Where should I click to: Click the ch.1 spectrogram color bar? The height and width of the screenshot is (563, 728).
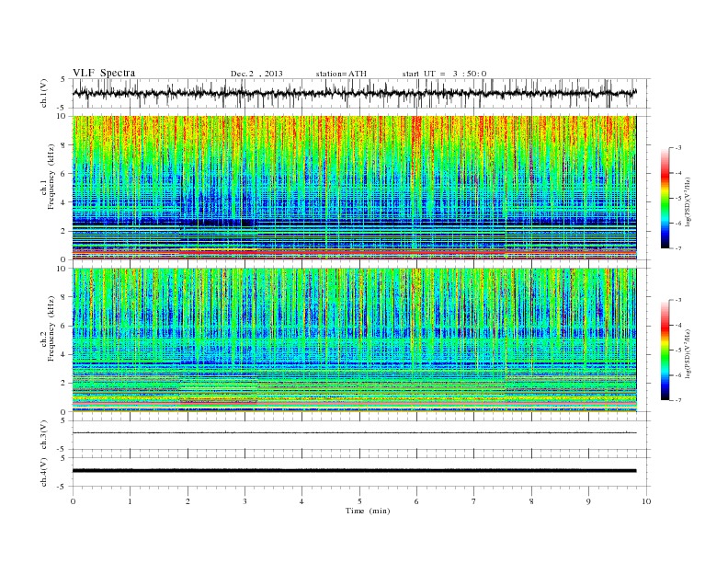[x=665, y=199]
